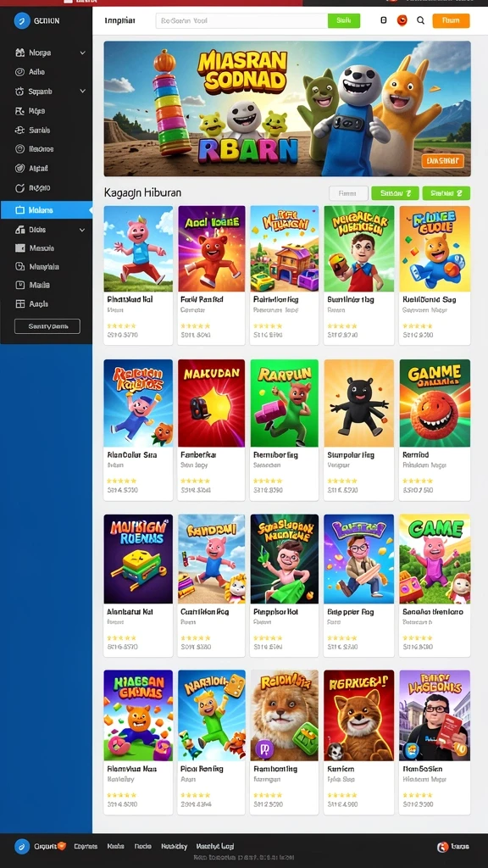Image resolution: width=488 pixels, height=868 pixels.
Task: Click the purple badge icon on lion game card
Action: (x=264, y=749)
